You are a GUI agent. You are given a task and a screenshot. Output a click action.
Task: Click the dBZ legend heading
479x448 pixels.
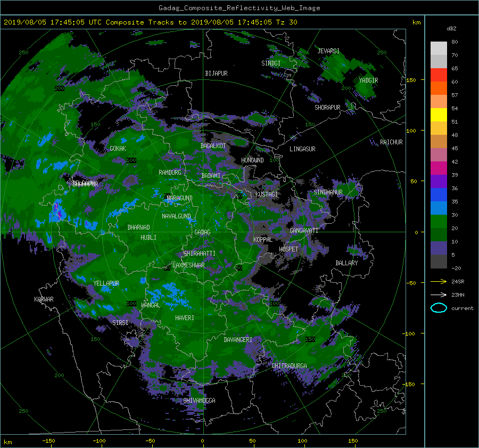(x=451, y=29)
